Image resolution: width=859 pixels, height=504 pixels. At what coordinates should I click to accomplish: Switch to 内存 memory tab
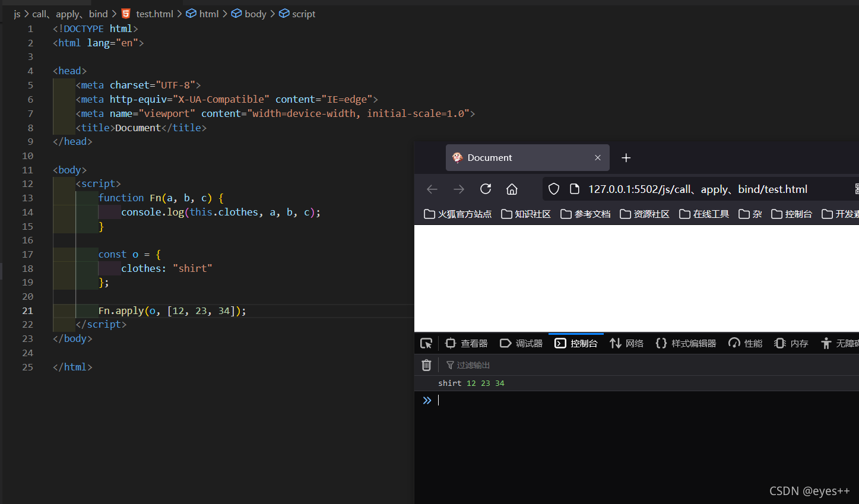tap(791, 343)
